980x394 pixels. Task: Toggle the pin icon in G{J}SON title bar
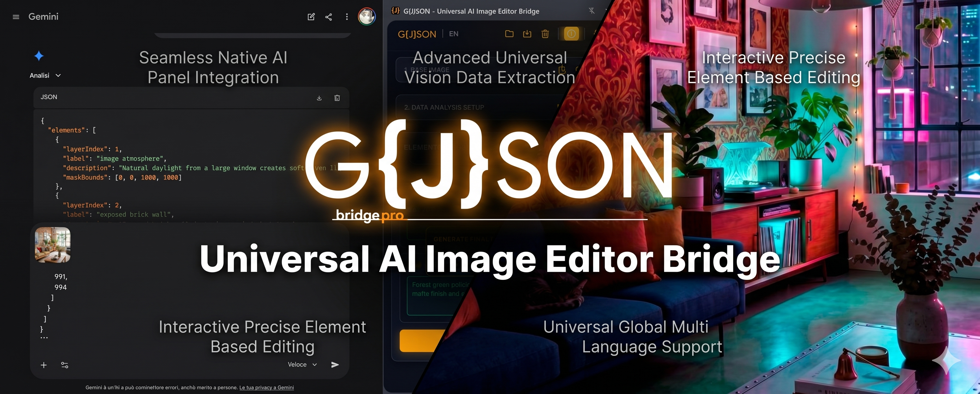[x=591, y=11]
